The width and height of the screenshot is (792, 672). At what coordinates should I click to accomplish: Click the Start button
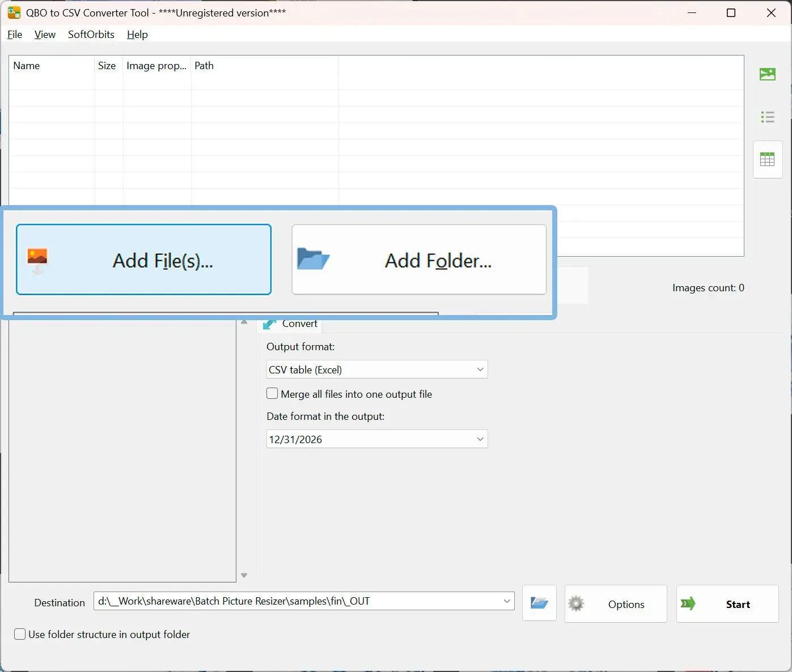click(727, 603)
